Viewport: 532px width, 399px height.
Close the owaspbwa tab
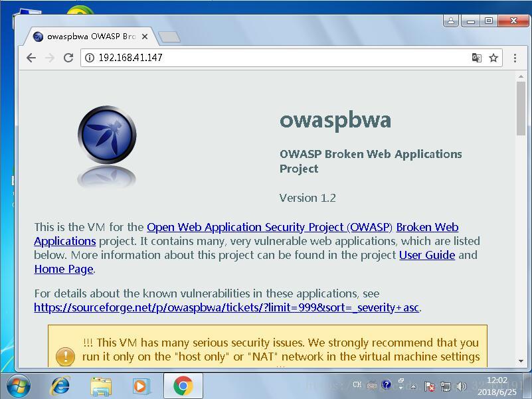click(x=145, y=37)
